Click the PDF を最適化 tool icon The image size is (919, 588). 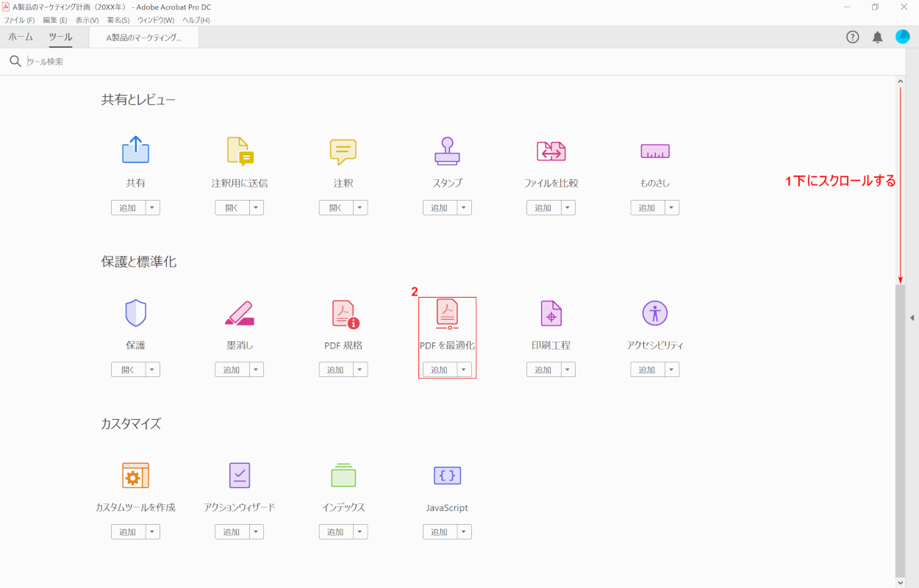click(x=447, y=314)
